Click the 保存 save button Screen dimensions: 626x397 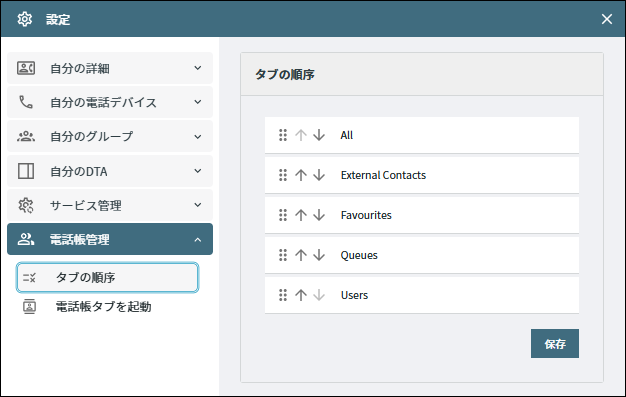(x=555, y=343)
